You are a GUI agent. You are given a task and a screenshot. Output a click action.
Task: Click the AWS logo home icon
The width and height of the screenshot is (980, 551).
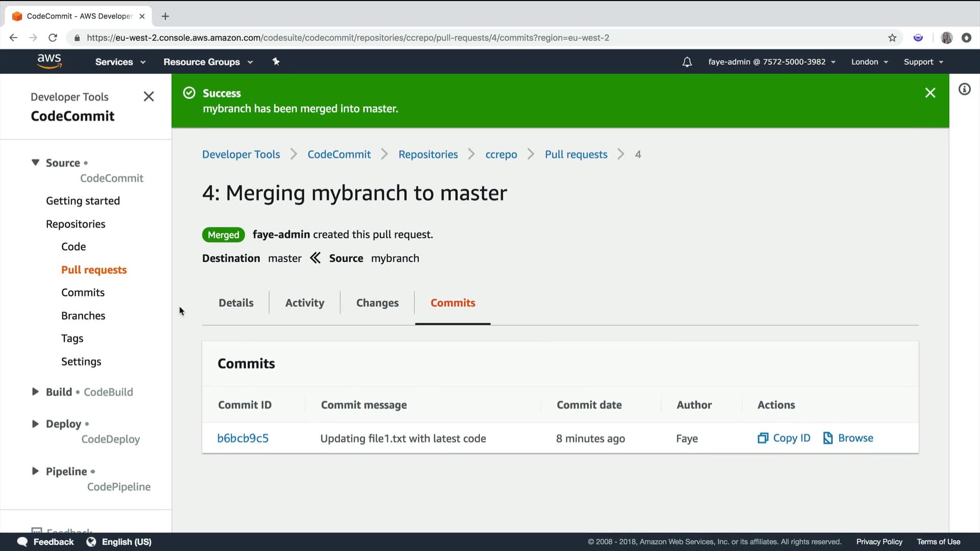pos(49,61)
